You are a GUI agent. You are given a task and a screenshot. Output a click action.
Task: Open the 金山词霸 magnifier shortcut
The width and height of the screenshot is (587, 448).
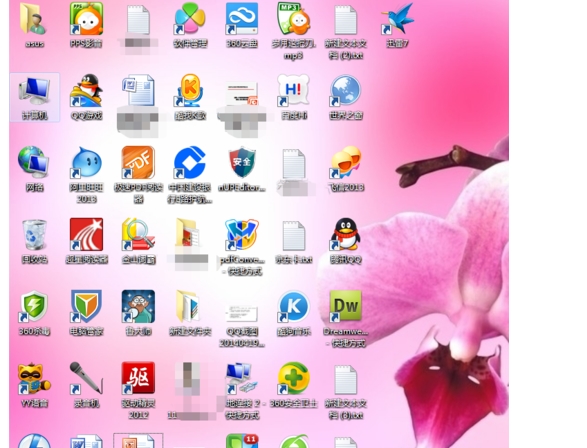(138, 241)
